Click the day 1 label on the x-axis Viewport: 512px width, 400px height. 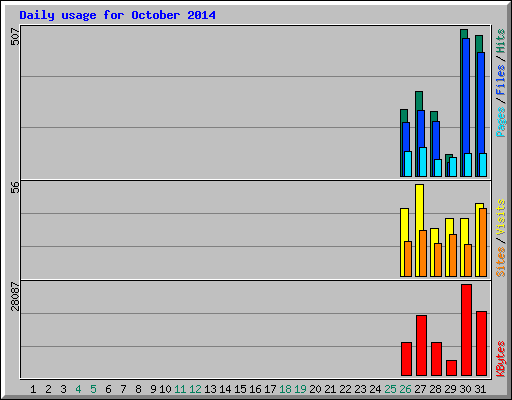pos(33,389)
